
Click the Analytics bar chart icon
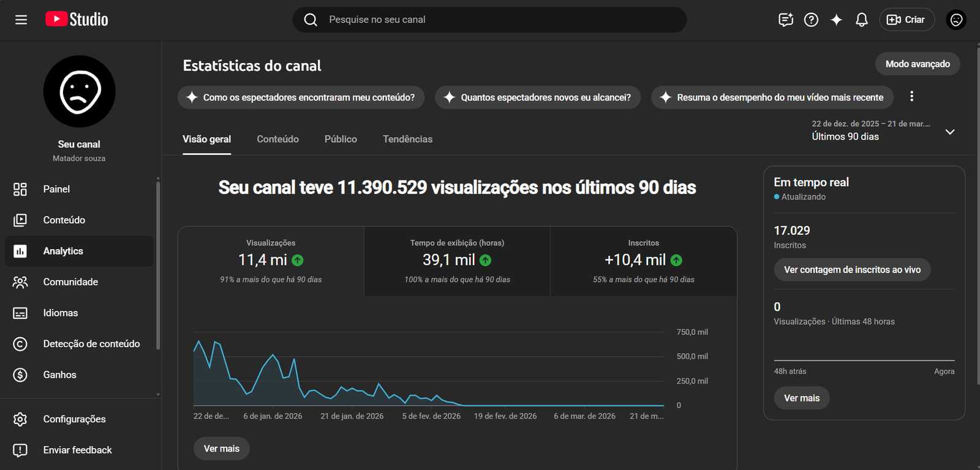(20, 251)
